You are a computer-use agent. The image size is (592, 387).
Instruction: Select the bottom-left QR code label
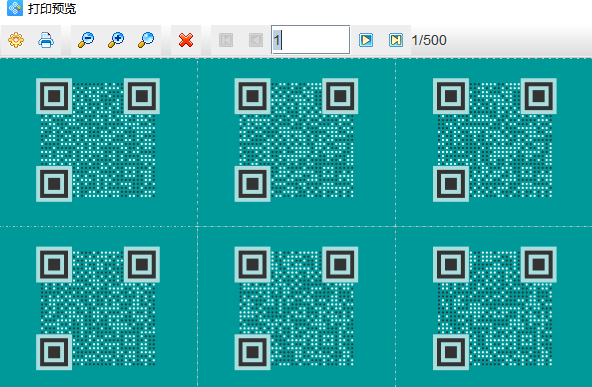click(98, 308)
